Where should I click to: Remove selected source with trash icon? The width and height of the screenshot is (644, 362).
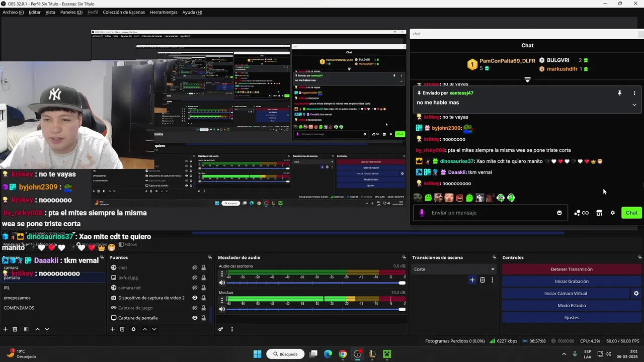[x=122, y=329]
